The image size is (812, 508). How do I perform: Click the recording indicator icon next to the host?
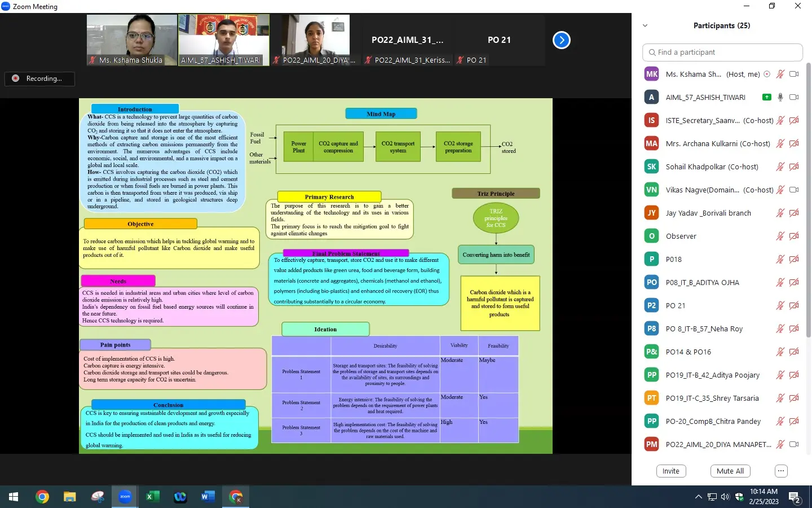pos(767,74)
